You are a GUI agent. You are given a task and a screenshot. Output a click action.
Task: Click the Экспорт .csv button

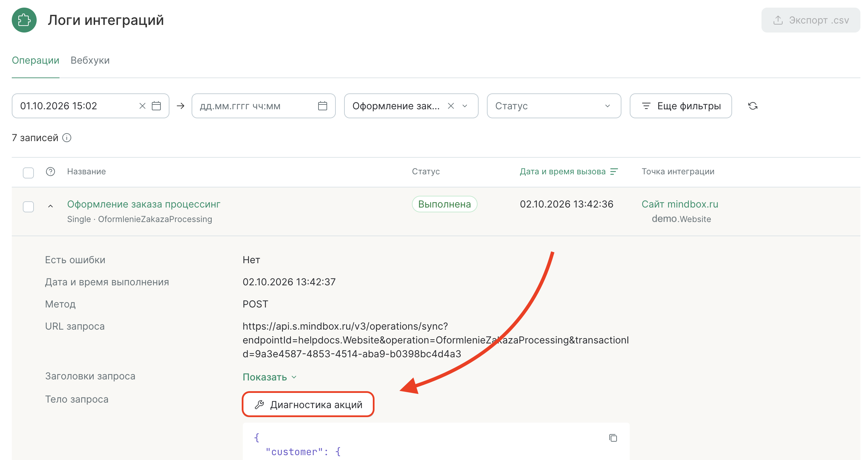(x=811, y=20)
